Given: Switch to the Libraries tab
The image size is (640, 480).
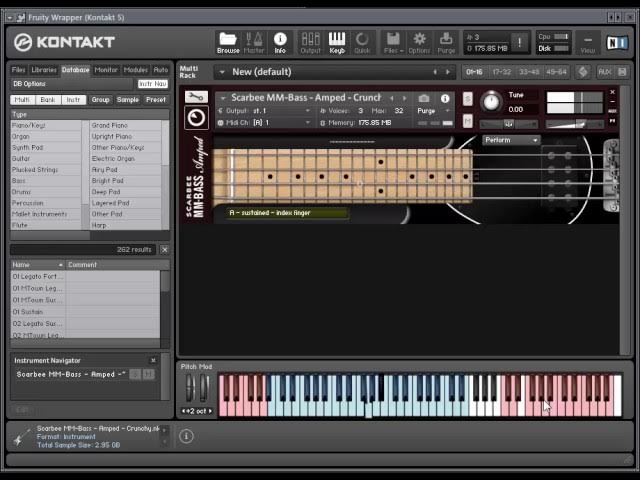Looking at the screenshot, I should 44,70.
